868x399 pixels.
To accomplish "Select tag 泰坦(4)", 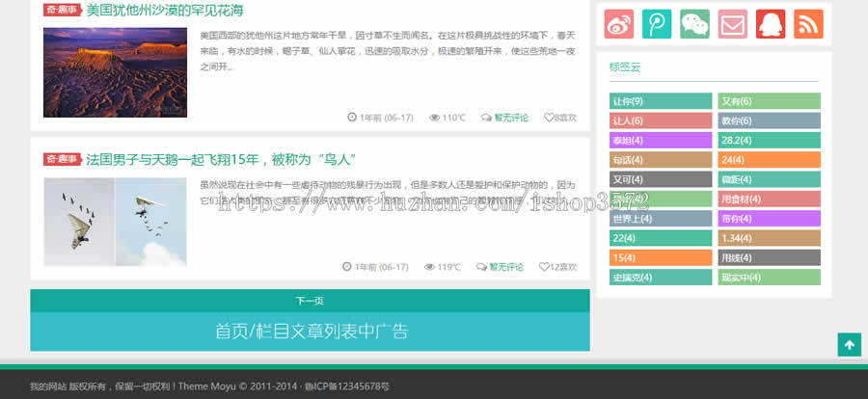I will [x=661, y=141].
